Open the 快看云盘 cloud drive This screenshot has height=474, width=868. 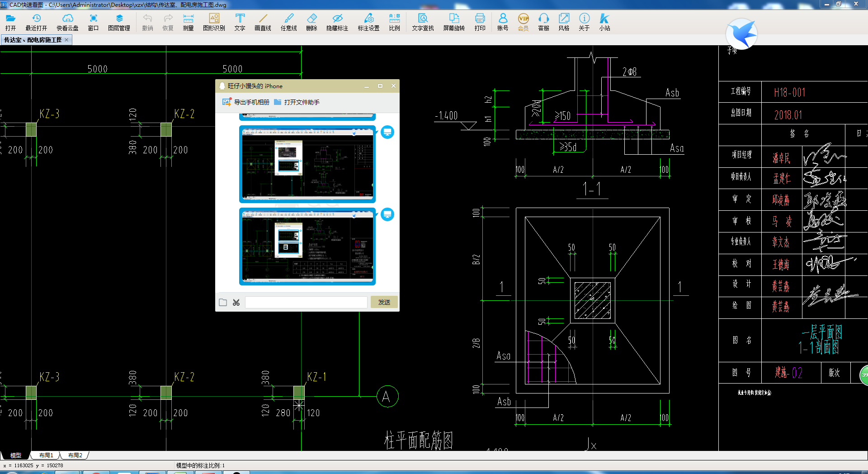point(67,22)
